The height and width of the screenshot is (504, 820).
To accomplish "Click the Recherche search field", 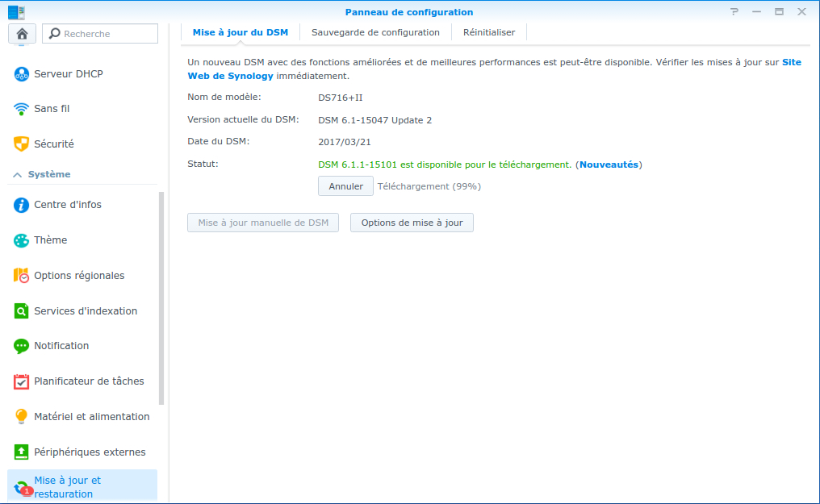I will (x=100, y=33).
